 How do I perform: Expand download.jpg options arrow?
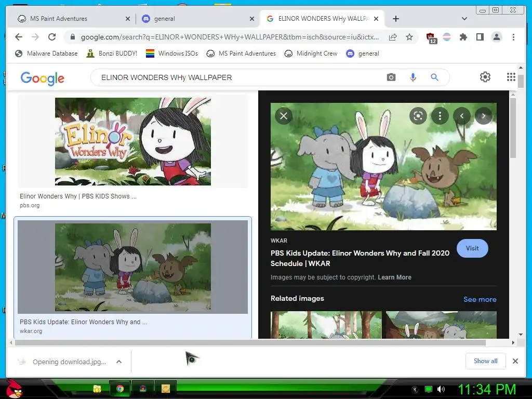click(119, 362)
